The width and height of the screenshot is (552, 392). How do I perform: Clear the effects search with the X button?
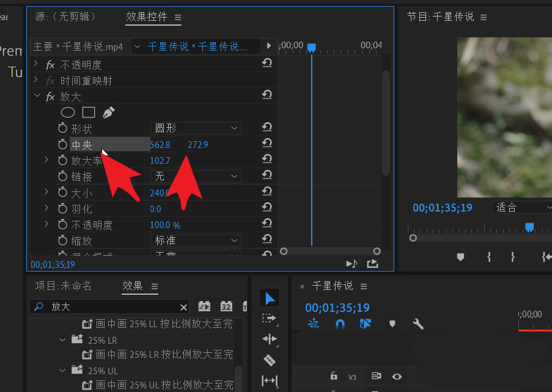[183, 306]
